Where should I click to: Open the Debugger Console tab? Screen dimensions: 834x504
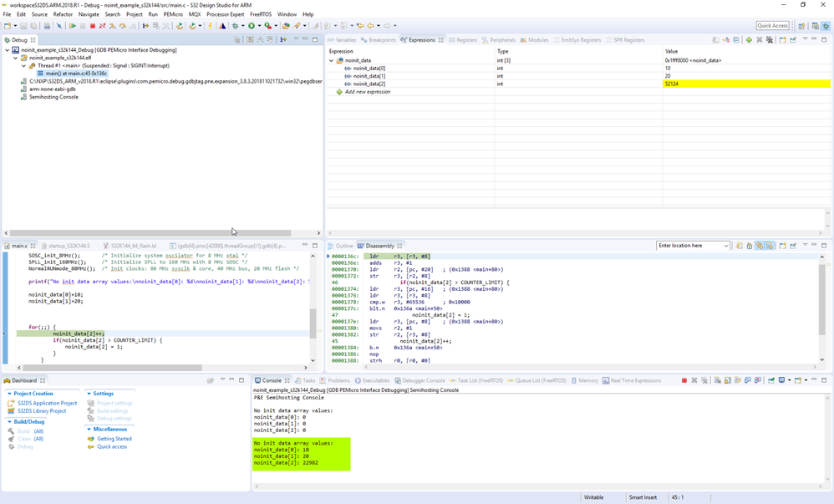(420, 380)
